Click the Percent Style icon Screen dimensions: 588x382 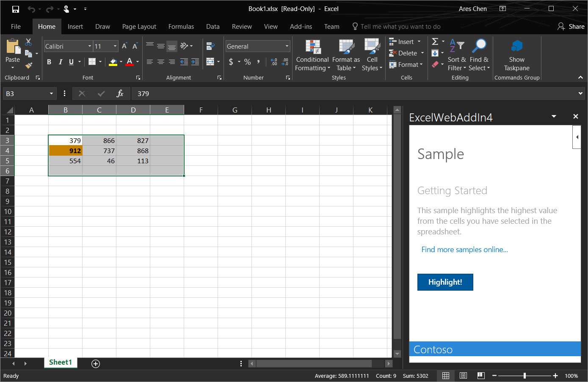pyautogui.click(x=248, y=62)
